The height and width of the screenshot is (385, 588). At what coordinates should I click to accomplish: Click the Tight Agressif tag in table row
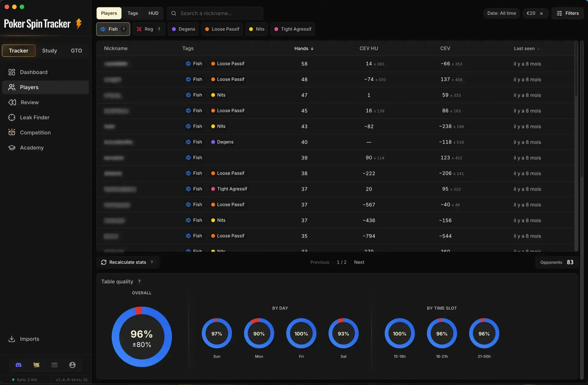[229, 189]
